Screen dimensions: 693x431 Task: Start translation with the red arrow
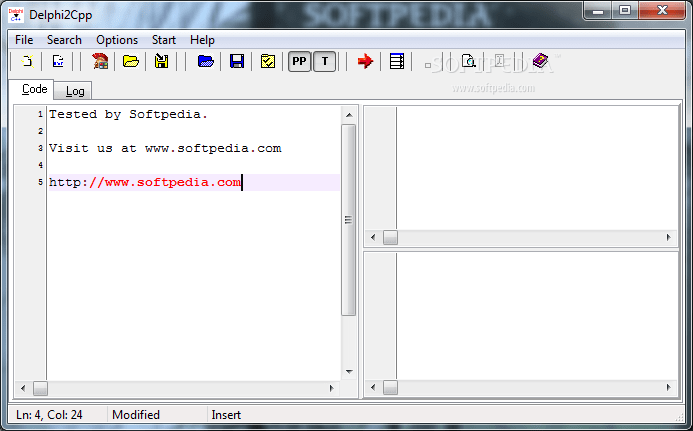coord(365,61)
